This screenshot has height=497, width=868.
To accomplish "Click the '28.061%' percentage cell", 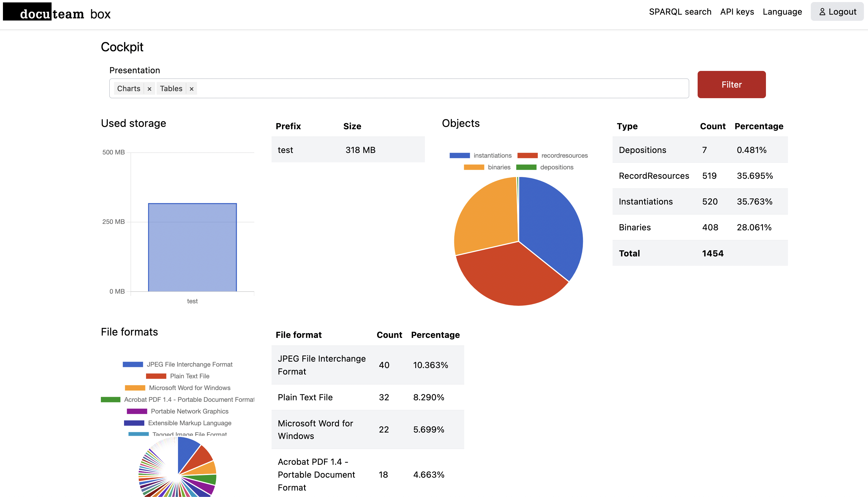I will (754, 228).
